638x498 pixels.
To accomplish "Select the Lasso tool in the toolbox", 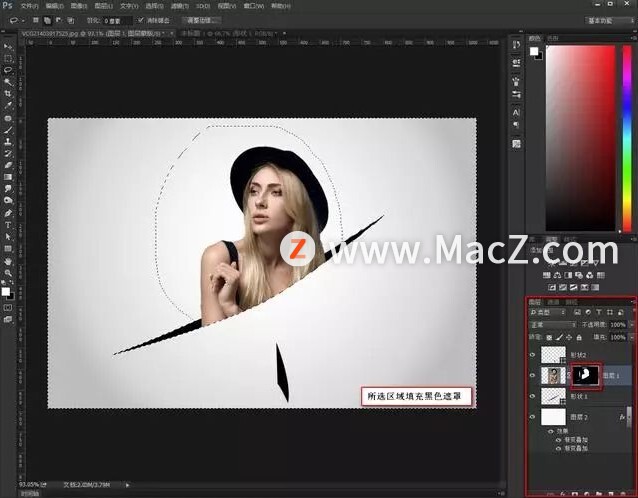I will point(8,70).
